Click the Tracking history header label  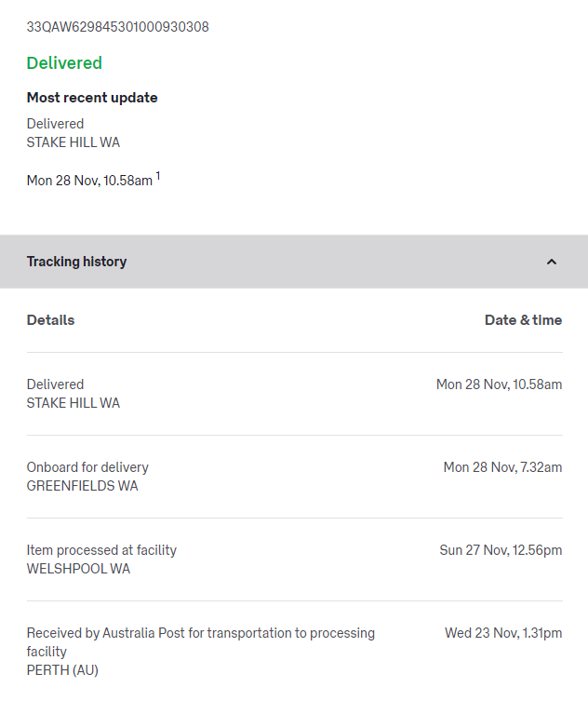click(x=76, y=262)
